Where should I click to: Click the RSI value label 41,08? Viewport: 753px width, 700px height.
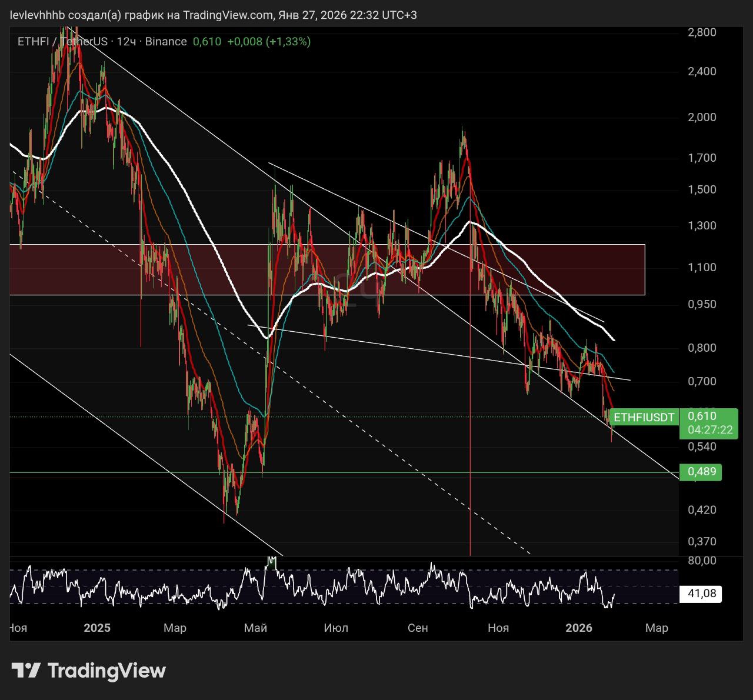(x=701, y=594)
